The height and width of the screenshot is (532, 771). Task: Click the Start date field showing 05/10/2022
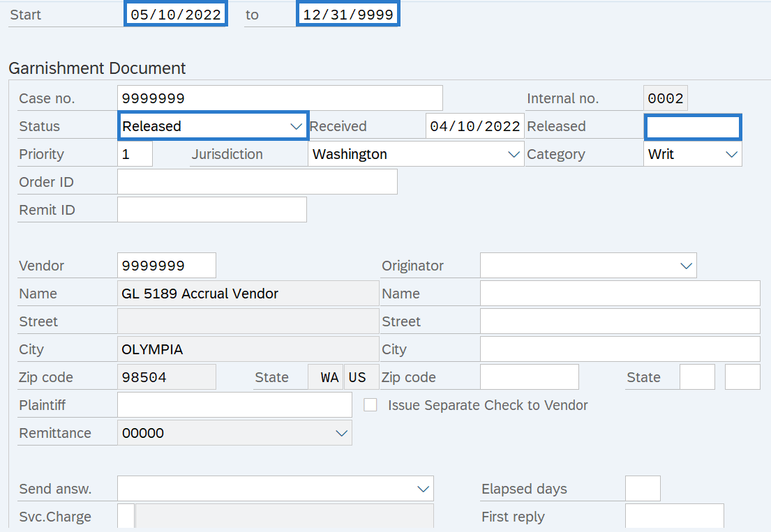(x=175, y=13)
